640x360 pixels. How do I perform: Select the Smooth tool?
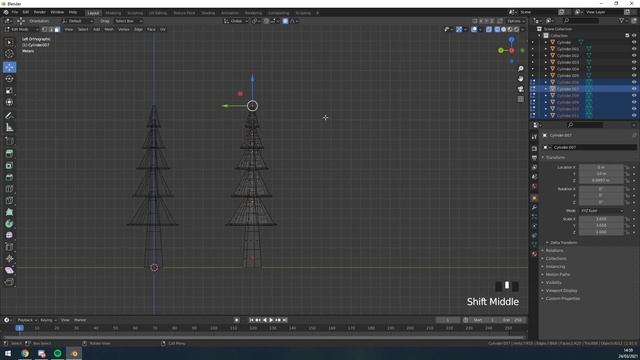pos(9,235)
